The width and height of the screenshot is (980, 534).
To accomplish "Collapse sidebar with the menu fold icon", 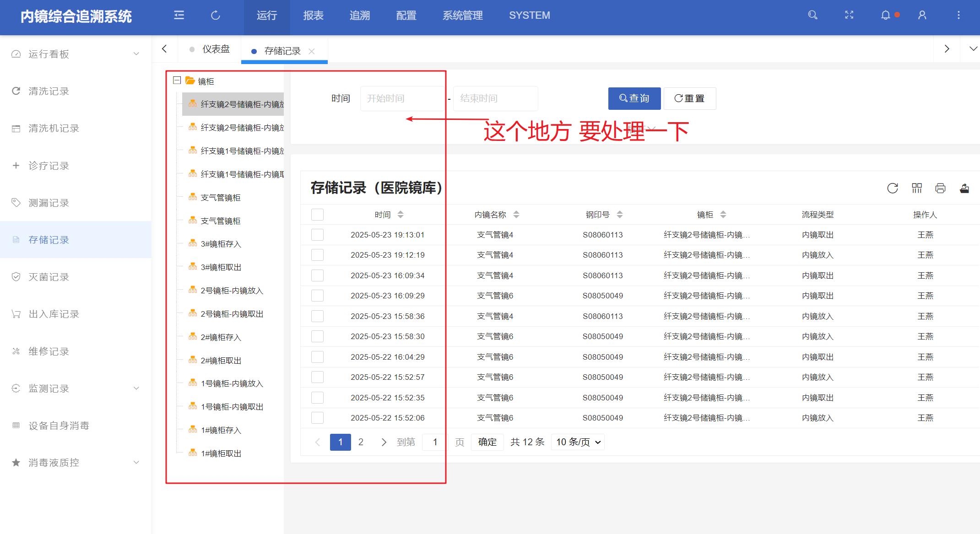I will [179, 15].
